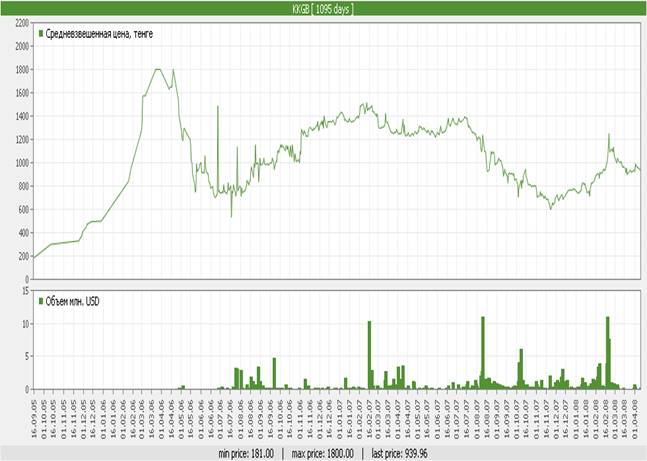
Task: Click the starting point of price line
Action: (x=34, y=257)
